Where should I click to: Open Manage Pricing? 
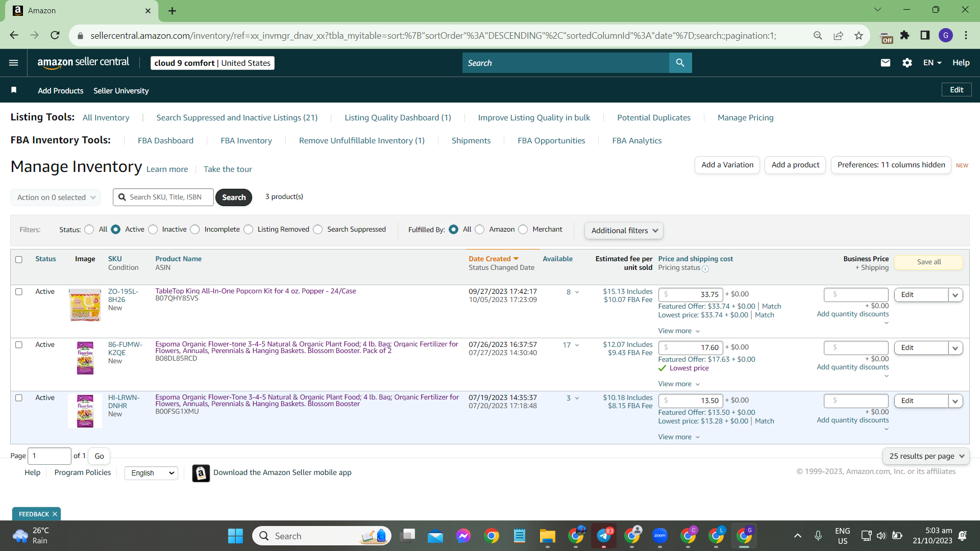(745, 118)
